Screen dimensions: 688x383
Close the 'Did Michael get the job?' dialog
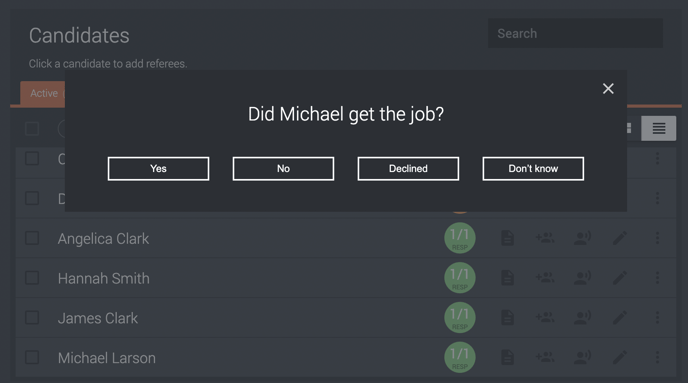[x=608, y=89]
